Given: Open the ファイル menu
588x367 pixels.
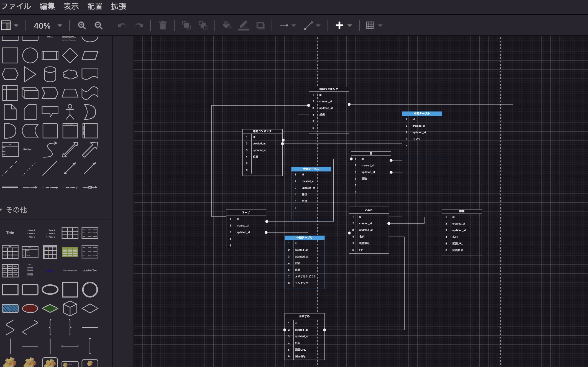Looking at the screenshot, I should tap(16, 6).
